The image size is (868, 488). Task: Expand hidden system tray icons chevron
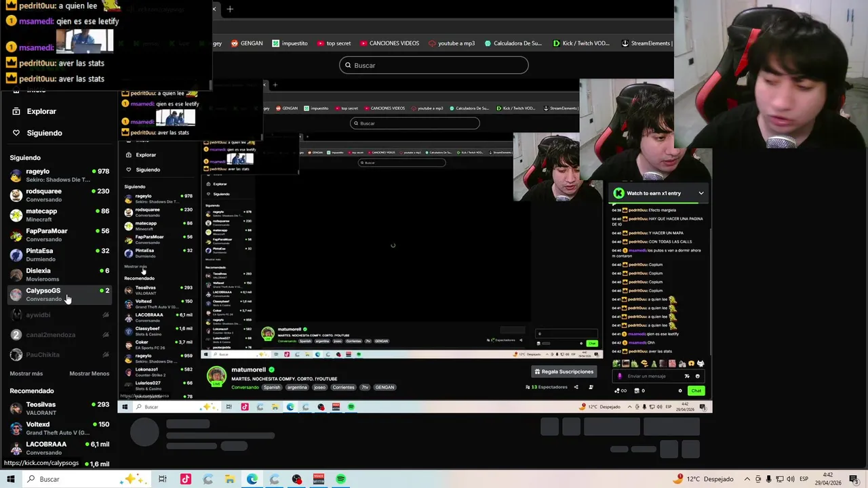[747, 479]
